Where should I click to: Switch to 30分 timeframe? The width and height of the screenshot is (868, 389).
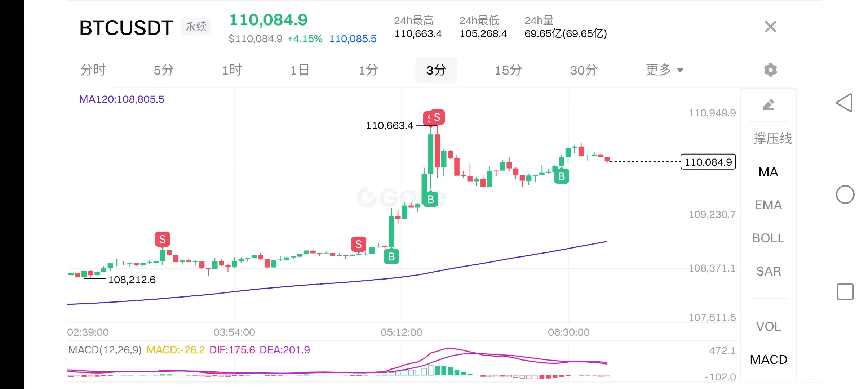tap(584, 70)
